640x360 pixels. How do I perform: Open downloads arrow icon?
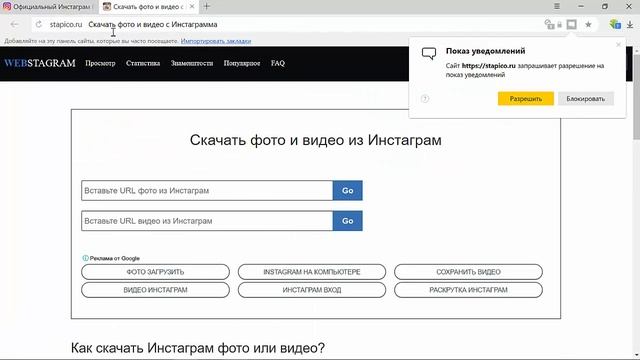coord(630,24)
